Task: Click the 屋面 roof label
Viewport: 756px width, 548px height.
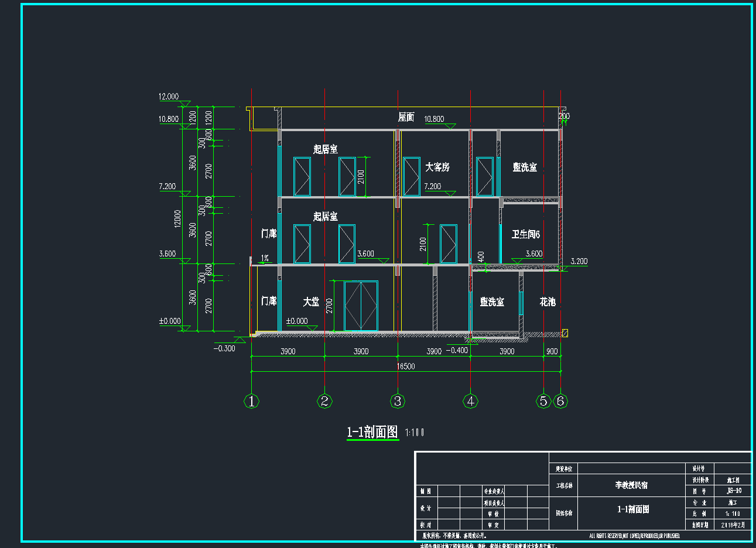Action: [x=406, y=117]
